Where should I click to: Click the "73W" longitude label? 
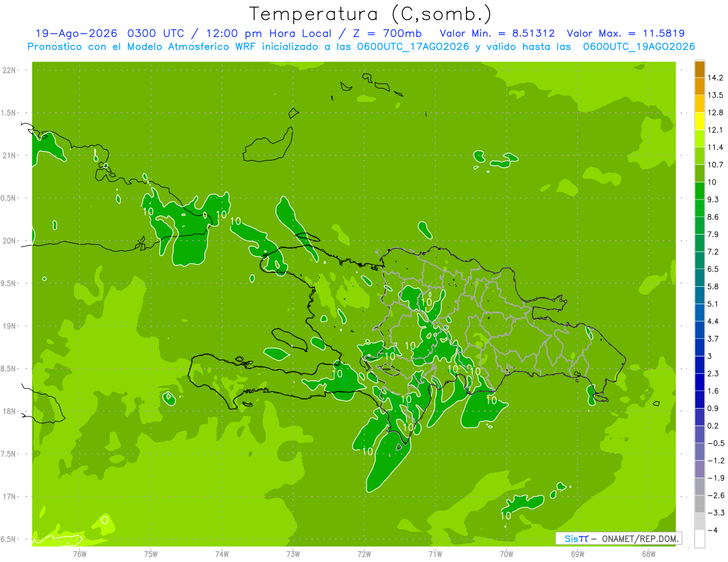point(293,554)
